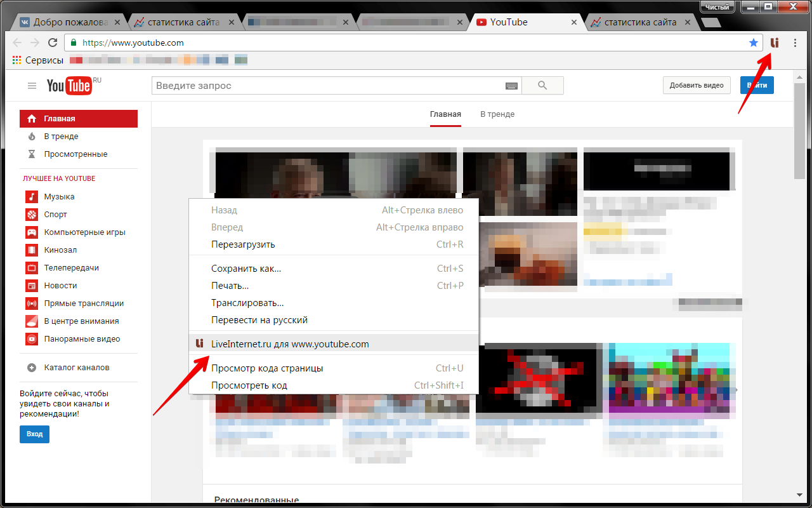Bookmark page with the star icon
The width and height of the screenshot is (812, 508).
(754, 43)
